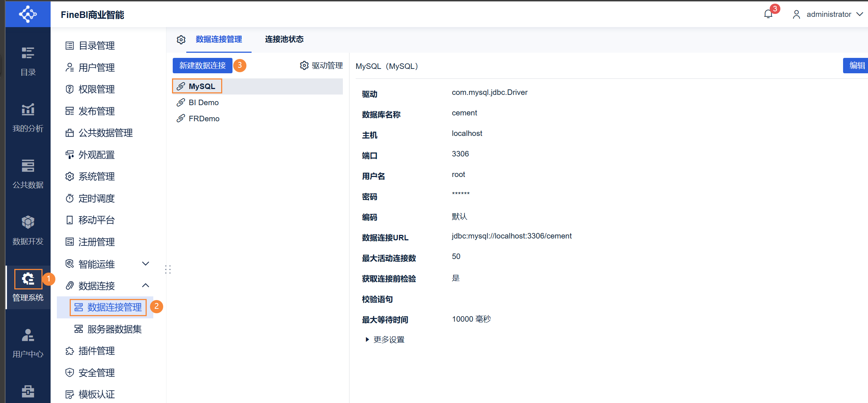Click the 驱动管理 gear icon
Screen dimensions: 868x403
click(x=304, y=66)
